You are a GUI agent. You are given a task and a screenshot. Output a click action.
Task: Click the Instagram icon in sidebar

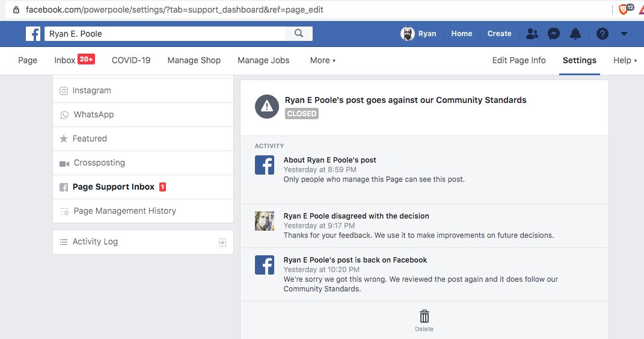pyautogui.click(x=64, y=90)
